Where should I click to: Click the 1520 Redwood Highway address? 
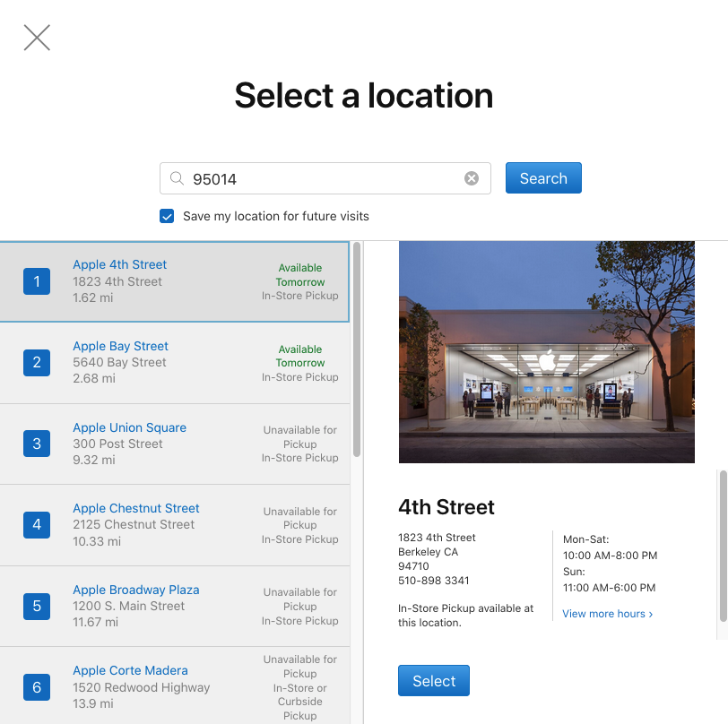click(x=141, y=687)
